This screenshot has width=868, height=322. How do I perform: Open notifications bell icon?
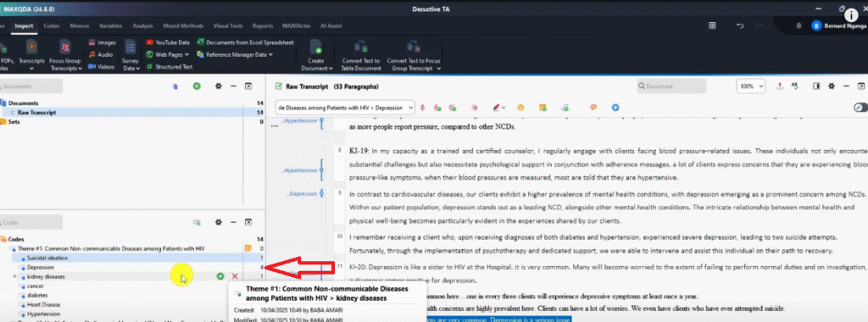[798, 26]
